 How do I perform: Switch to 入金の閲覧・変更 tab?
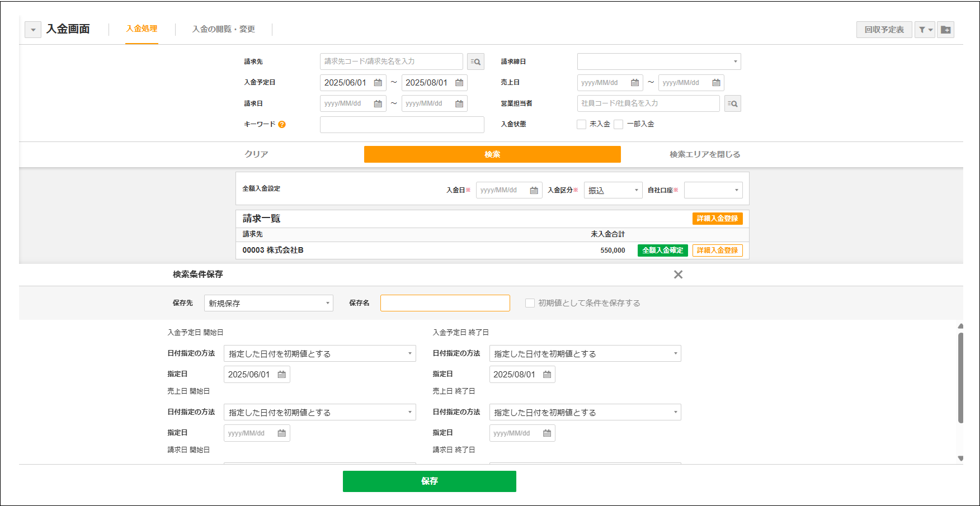click(223, 29)
